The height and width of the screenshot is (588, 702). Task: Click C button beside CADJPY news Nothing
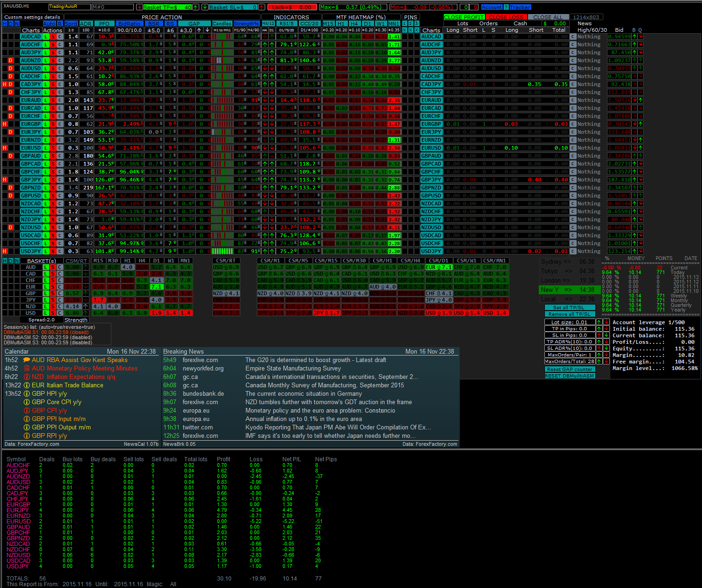573,84
